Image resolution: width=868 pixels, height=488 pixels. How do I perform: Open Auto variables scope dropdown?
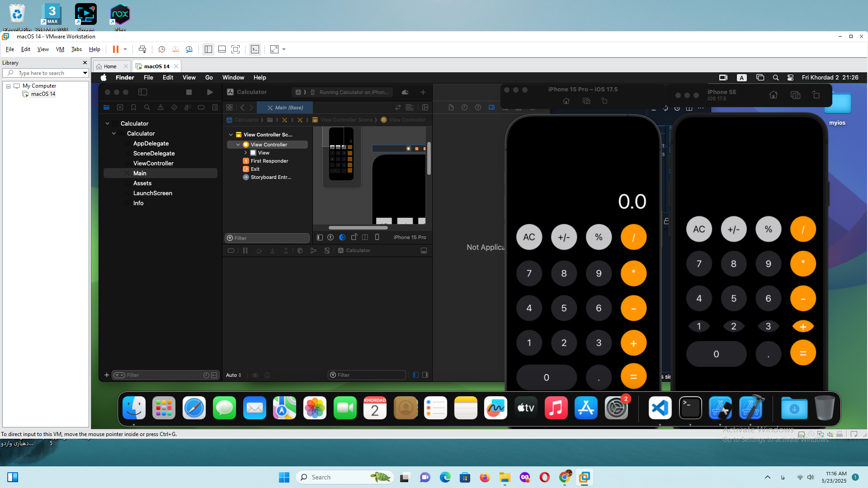pyautogui.click(x=234, y=375)
